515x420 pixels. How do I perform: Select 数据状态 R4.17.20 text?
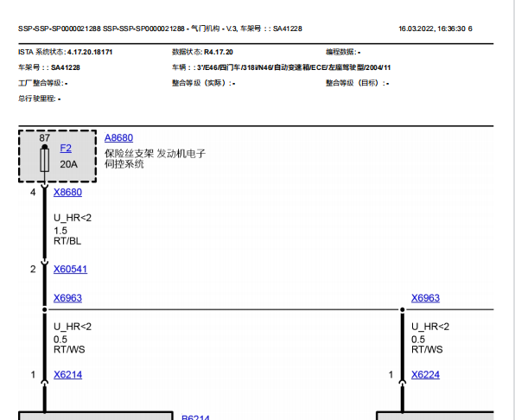[x=202, y=52]
